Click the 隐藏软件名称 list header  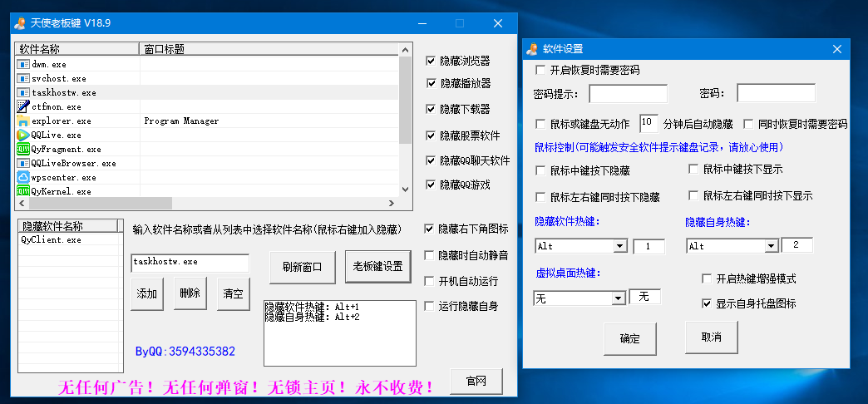[x=68, y=226]
